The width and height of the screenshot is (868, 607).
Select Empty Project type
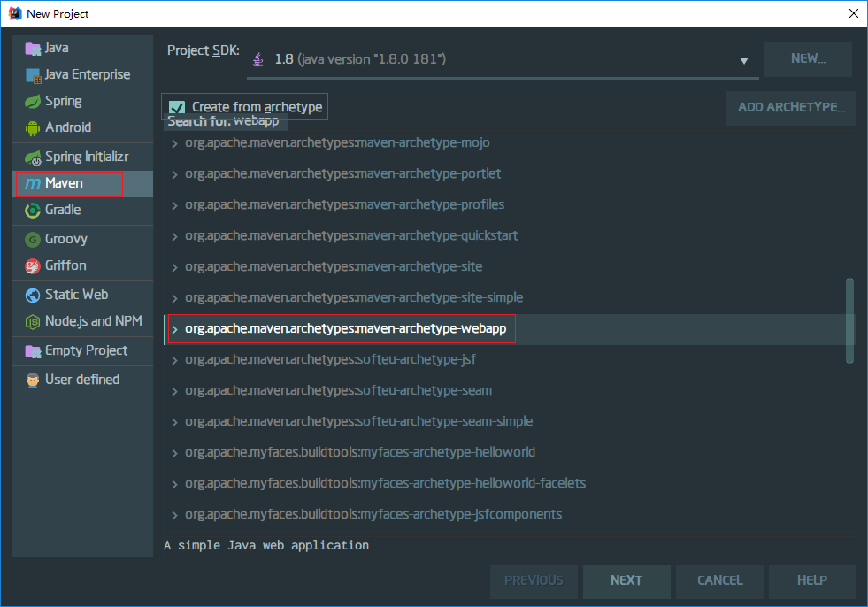(x=82, y=351)
